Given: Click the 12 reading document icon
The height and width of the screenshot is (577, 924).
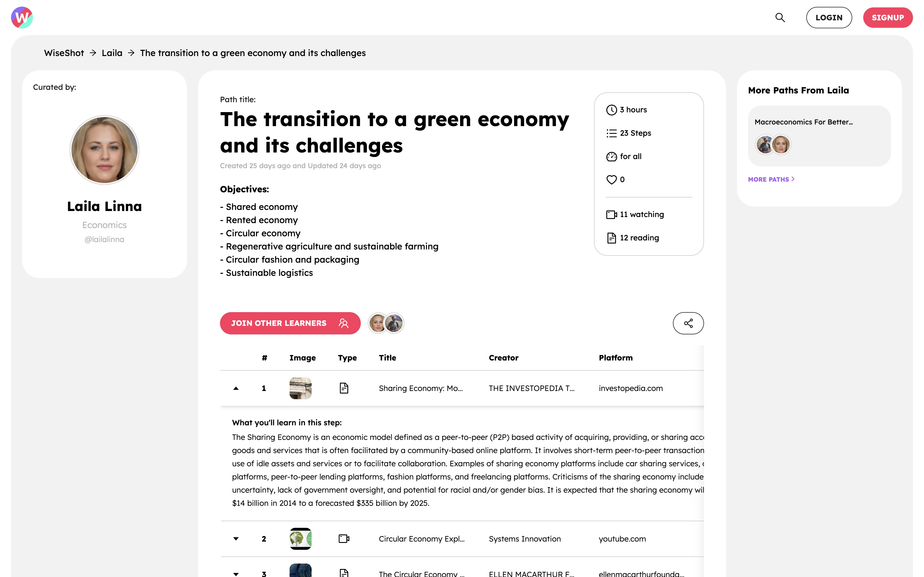Looking at the screenshot, I should [611, 238].
